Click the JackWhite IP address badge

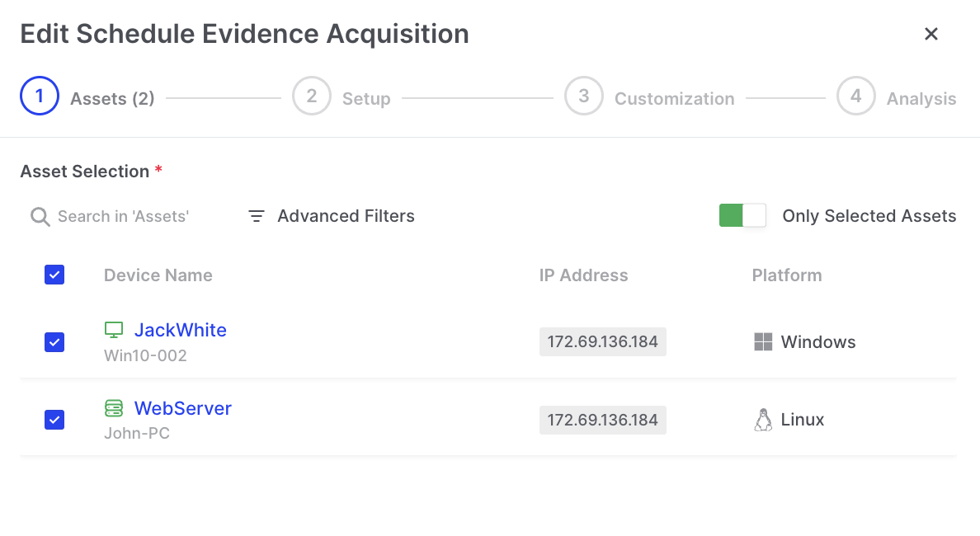[x=602, y=342]
